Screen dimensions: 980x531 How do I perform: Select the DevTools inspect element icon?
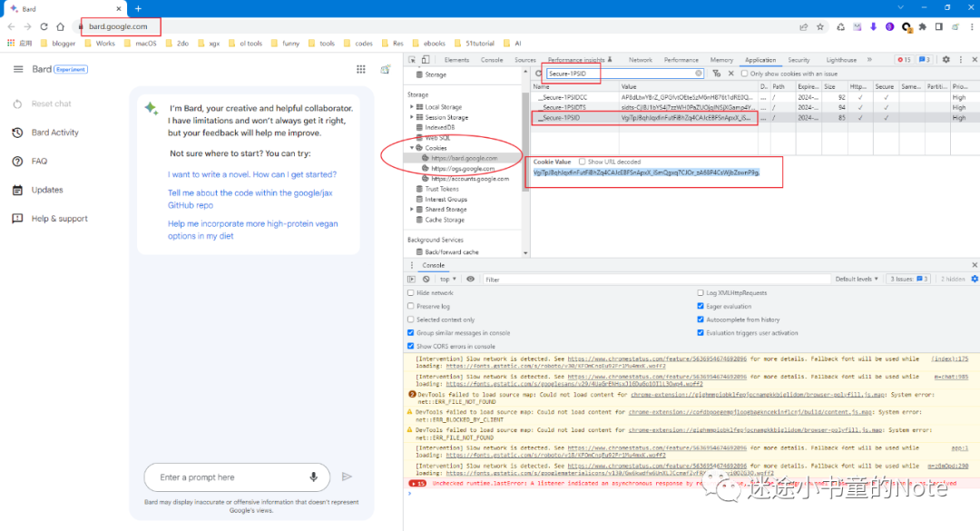click(412, 60)
